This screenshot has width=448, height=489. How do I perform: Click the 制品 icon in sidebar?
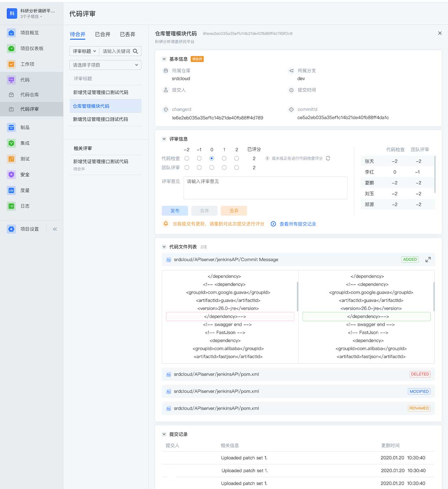coord(11,127)
